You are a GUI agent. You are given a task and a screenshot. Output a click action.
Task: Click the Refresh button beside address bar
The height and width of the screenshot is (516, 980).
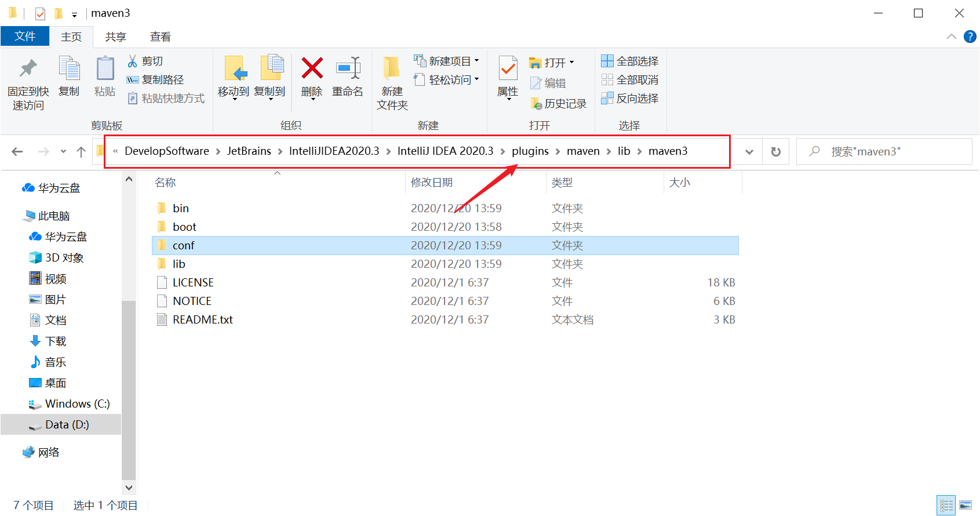tap(775, 151)
